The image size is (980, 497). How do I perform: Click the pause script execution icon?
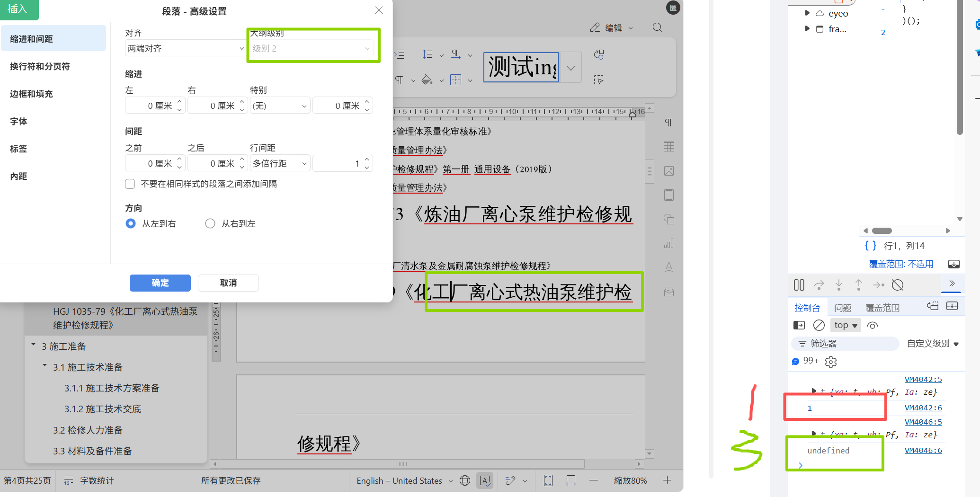click(x=799, y=285)
